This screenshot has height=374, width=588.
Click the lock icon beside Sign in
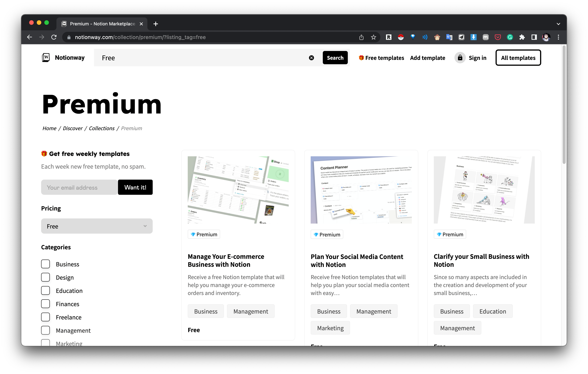[x=460, y=58]
